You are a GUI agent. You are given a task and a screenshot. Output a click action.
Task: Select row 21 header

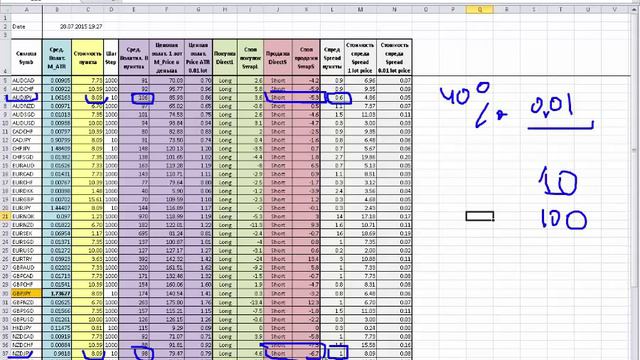coord(5,216)
